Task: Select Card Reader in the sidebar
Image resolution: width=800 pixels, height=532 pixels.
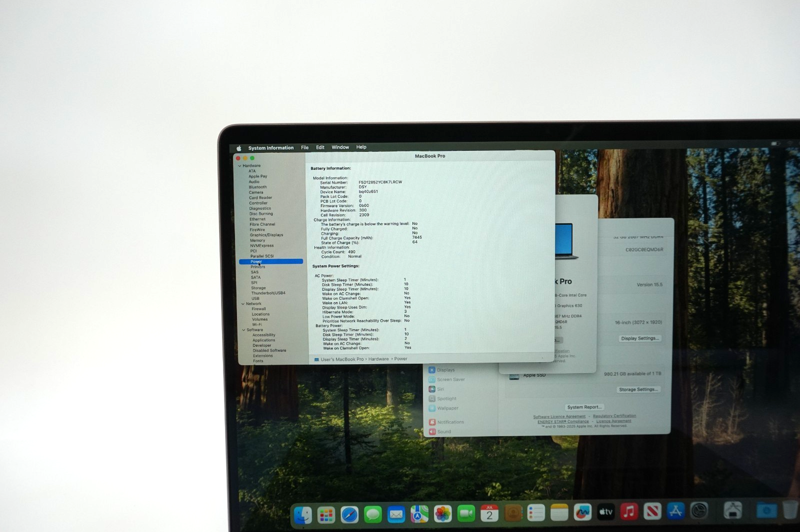Action: 260,198
